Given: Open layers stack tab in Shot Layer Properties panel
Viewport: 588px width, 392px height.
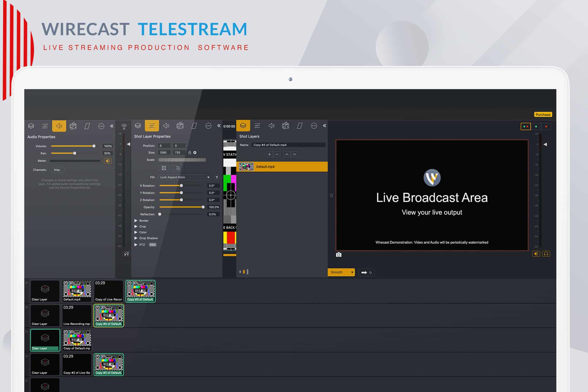Looking at the screenshot, I should coord(138,126).
